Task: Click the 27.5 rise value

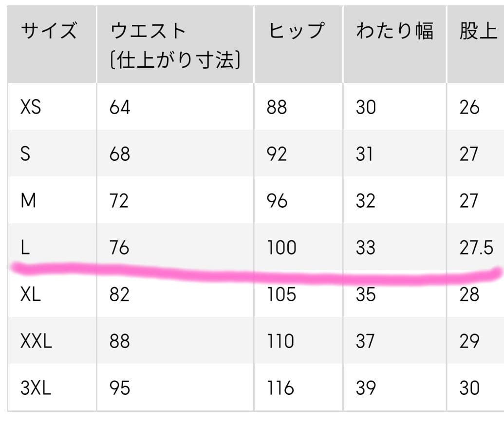Action: [476, 248]
